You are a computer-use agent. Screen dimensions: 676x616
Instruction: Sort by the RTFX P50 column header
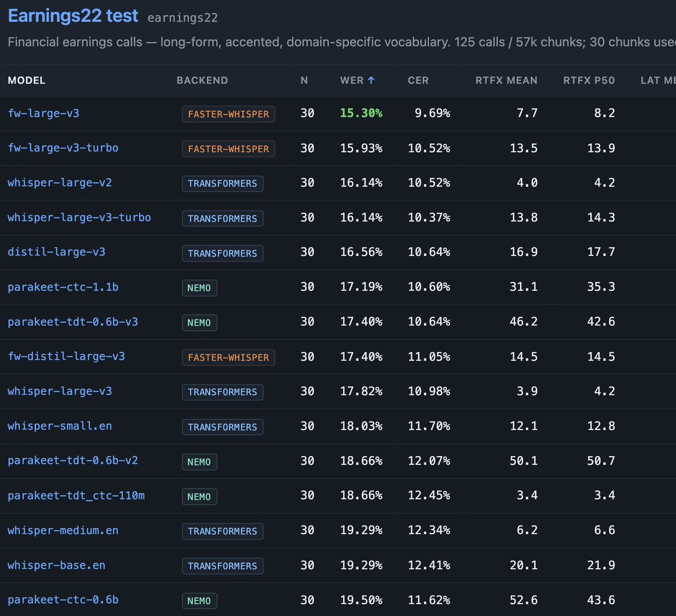589,80
